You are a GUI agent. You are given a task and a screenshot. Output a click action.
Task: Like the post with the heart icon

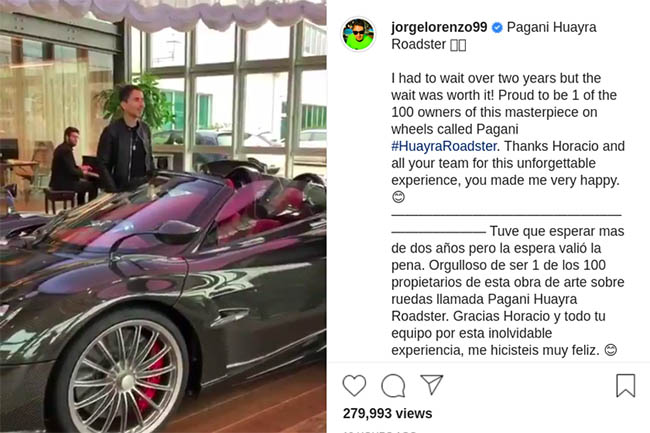click(x=354, y=385)
